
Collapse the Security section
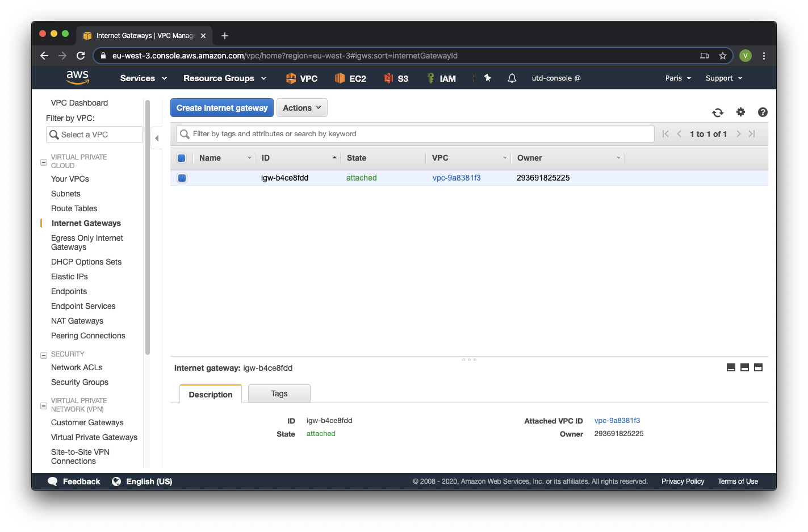click(44, 355)
